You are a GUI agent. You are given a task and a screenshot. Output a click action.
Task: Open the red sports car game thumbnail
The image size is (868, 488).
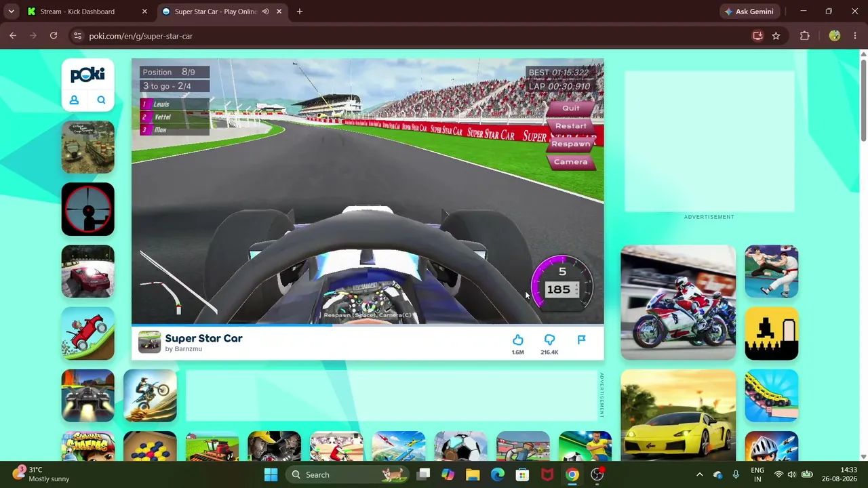pyautogui.click(x=88, y=272)
